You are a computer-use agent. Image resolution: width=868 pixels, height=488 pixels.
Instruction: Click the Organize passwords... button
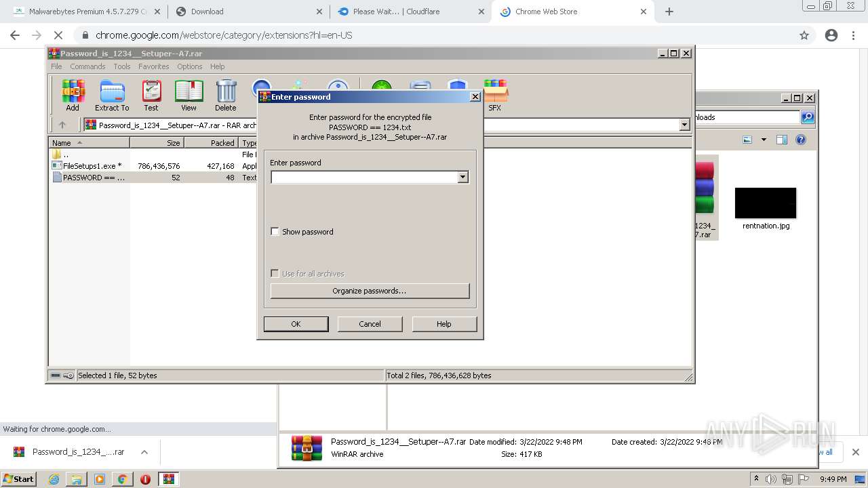[370, 291]
